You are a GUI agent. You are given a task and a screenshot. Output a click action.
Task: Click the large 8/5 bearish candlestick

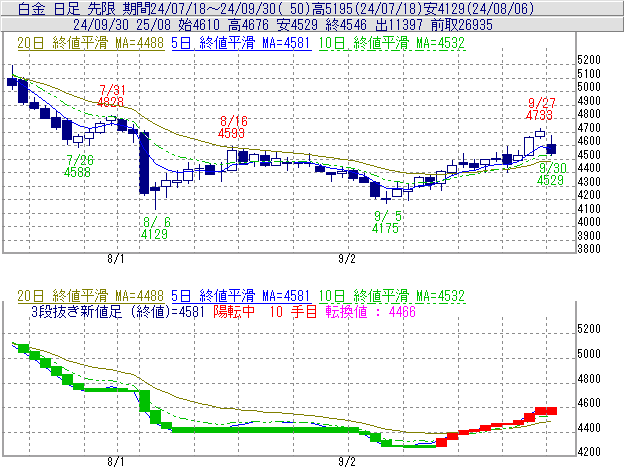tap(144, 163)
